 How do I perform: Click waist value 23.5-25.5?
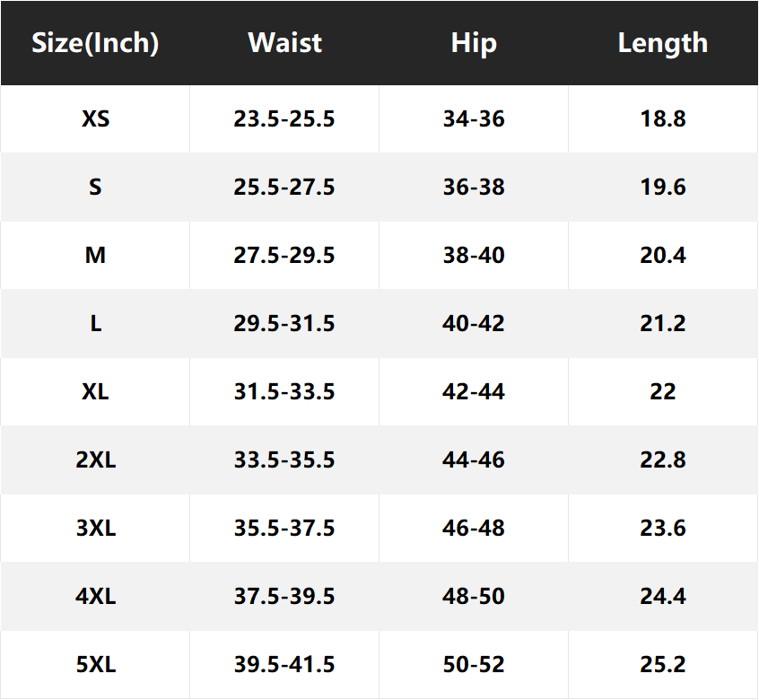pyautogui.click(x=284, y=119)
